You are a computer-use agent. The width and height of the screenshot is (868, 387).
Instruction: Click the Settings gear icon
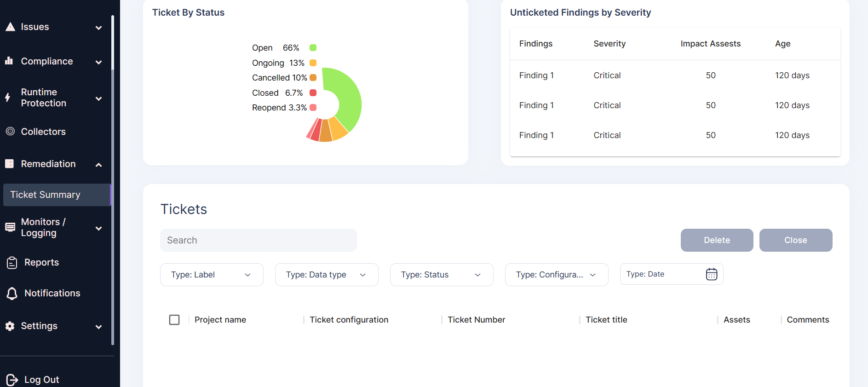(10, 326)
